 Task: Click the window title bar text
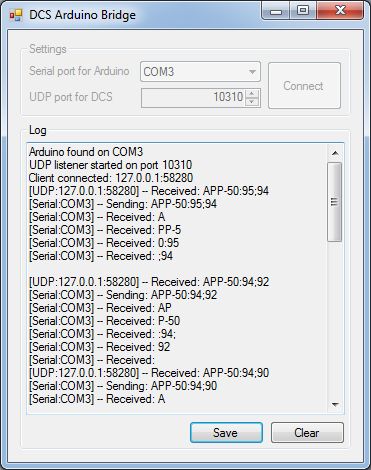(83, 15)
